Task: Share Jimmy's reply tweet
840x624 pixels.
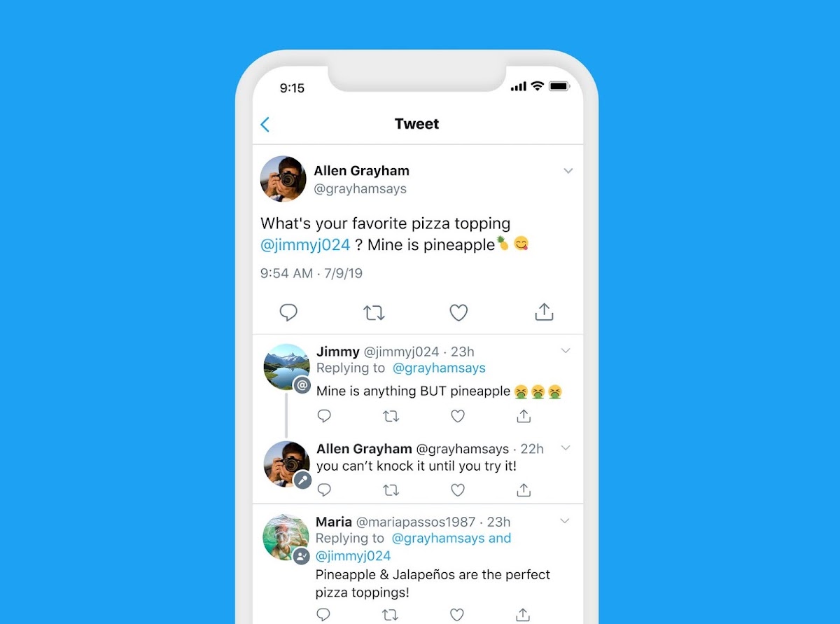Action: (524, 416)
